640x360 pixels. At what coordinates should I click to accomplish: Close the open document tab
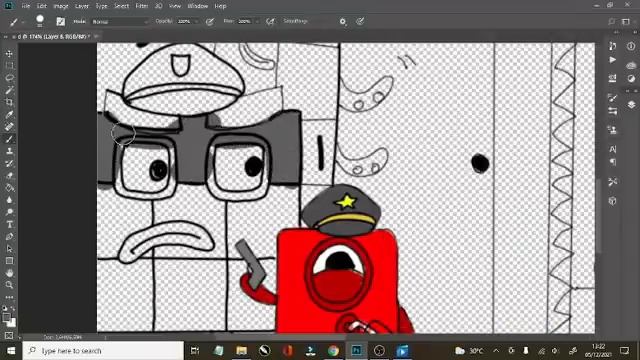tap(97, 37)
